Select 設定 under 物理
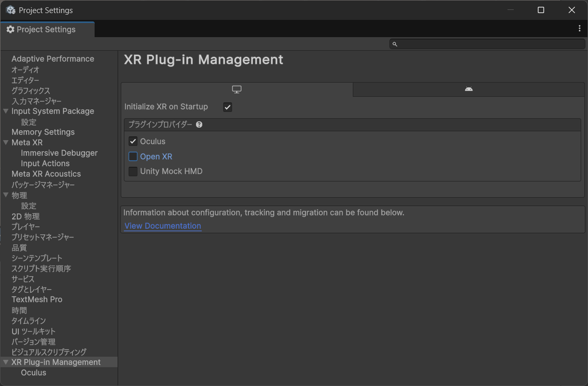Image resolution: width=588 pixels, height=386 pixels. tap(29, 206)
